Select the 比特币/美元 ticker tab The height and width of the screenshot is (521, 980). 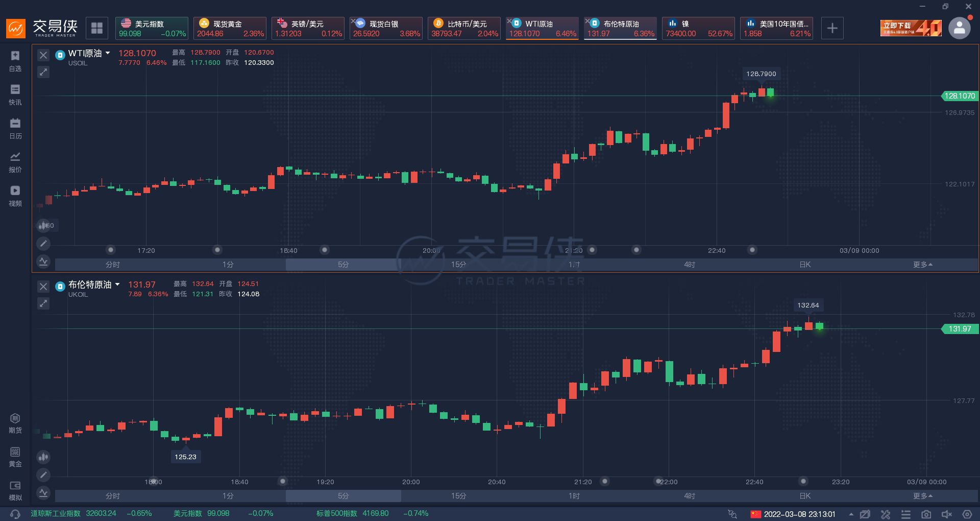pos(464,28)
